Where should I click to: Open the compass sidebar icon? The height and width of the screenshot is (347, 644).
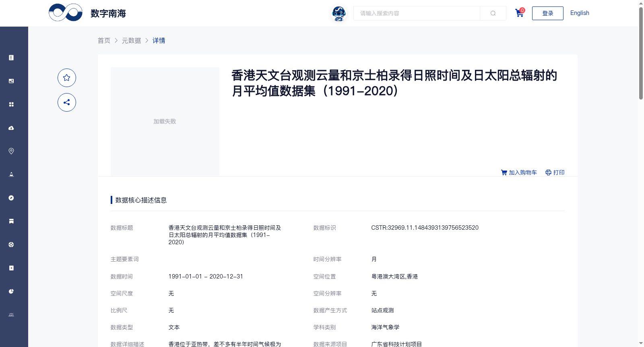[x=11, y=198]
